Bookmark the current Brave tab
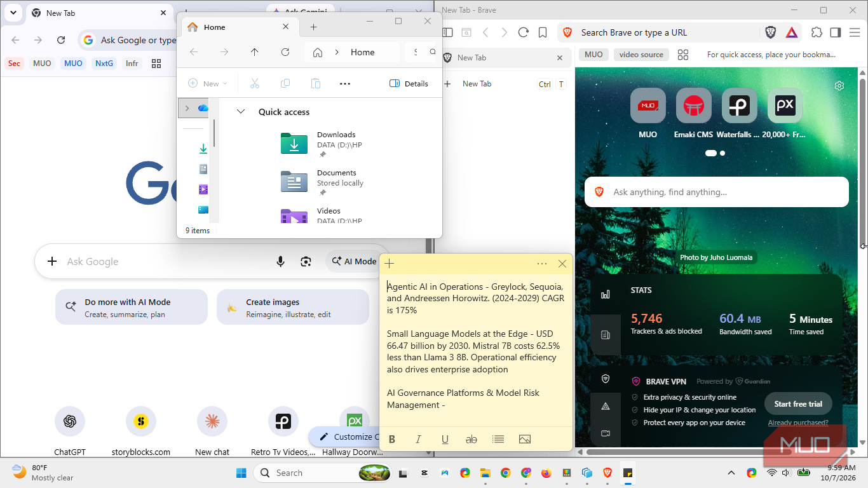This screenshot has width=868, height=488. pyautogui.click(x=543, y=32)
